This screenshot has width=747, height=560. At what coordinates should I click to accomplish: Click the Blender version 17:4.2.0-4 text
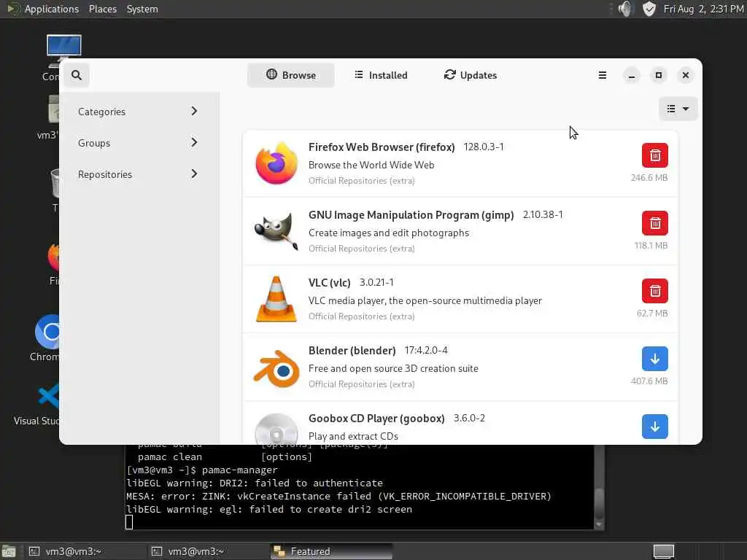[x=426, y=351]
